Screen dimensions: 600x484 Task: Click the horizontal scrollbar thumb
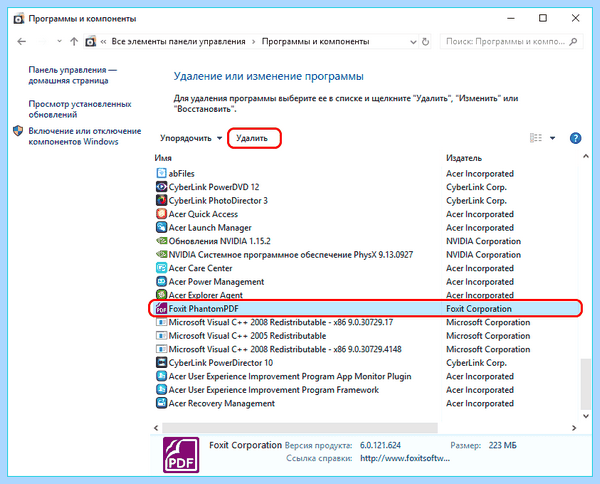(300, 428)
